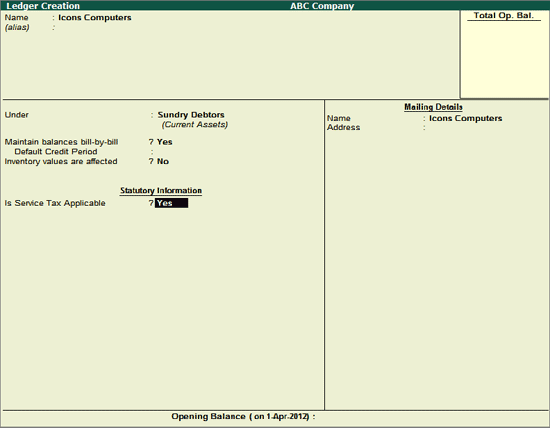Viewport: 550px width, 428px height.
Task: Open the Under group Sundry Debtors
Action: click(191, 115)
